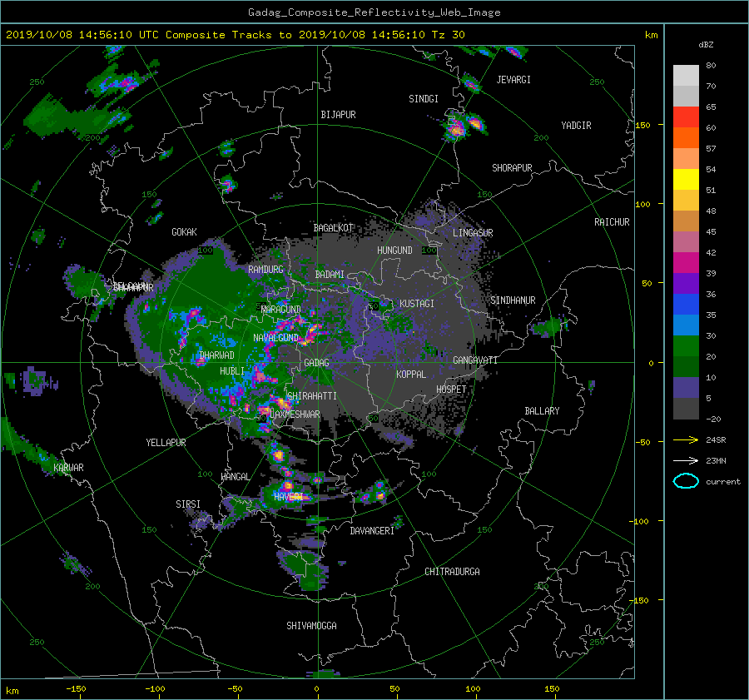Click the YELLAPUR city label
This screenshot has height=700, width=749.
pyautogui.click(x=166, y=443)
